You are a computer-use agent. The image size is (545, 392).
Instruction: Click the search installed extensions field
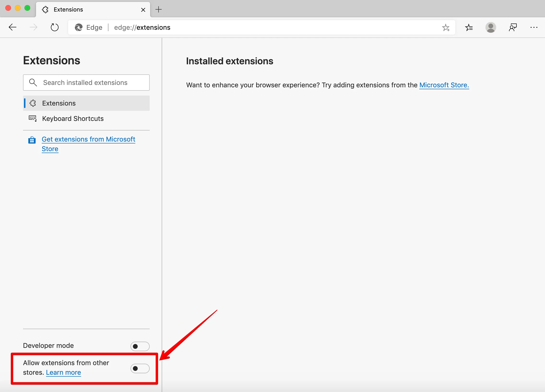tap(86, 83)
